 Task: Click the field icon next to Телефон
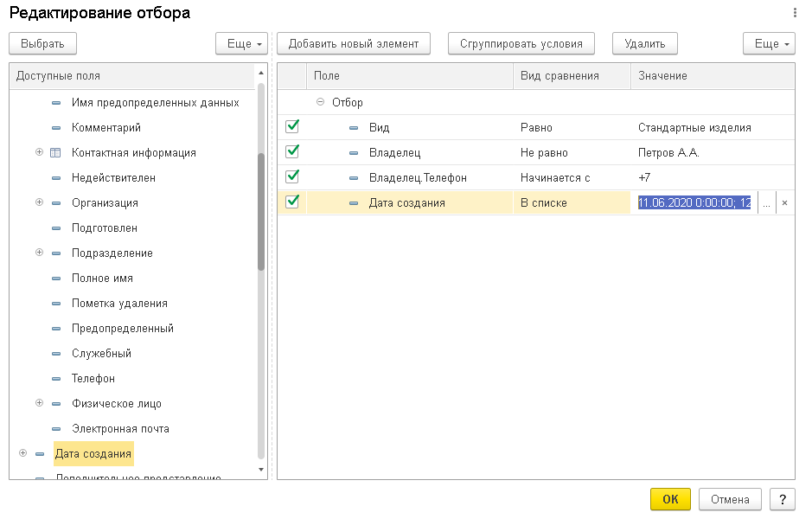[56, 379]
